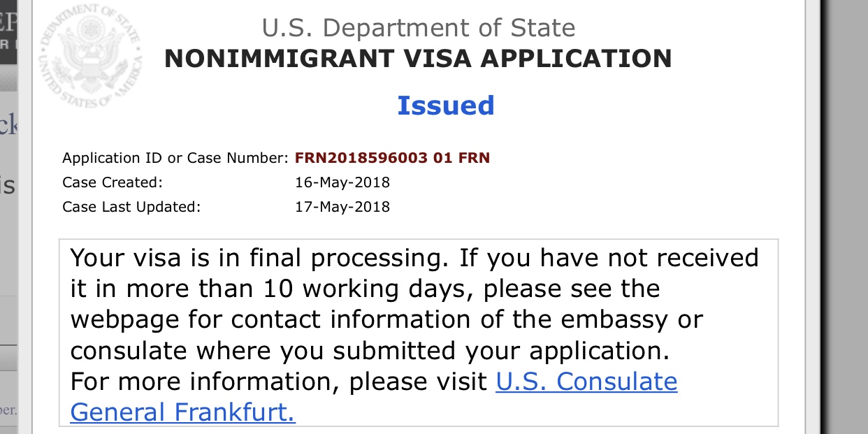Image resolution: width=868 pixels, height=434 pixels.
Task: Click the "Case Created:" label
Action: pyautogui.click(x=112, y=183)
